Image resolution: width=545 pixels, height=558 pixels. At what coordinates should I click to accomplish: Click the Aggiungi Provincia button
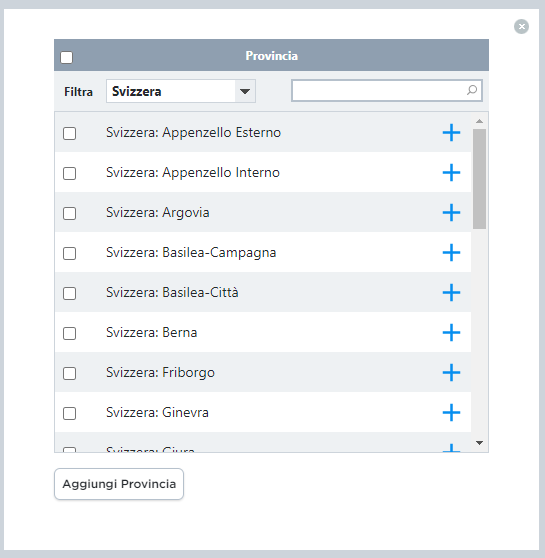(119, 484)
